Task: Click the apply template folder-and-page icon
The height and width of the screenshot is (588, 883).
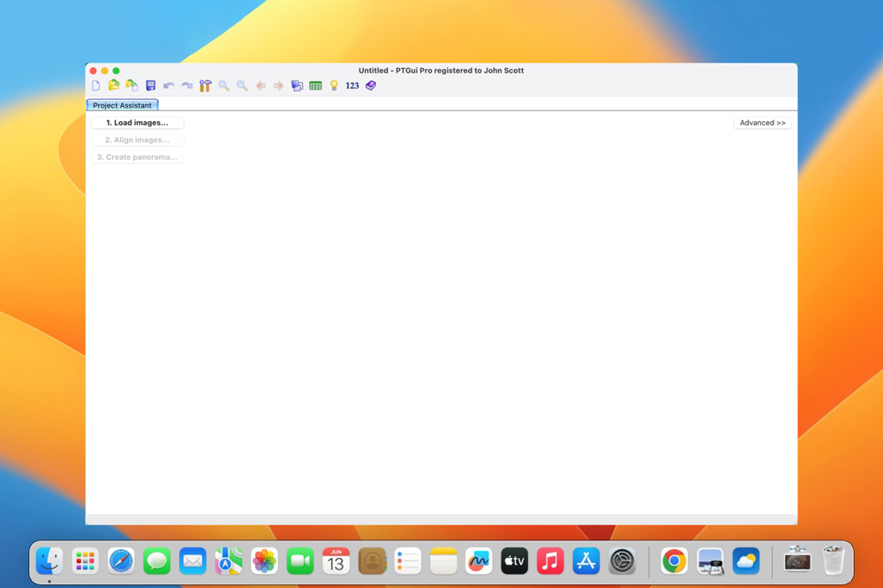Action: click(132, 85)
